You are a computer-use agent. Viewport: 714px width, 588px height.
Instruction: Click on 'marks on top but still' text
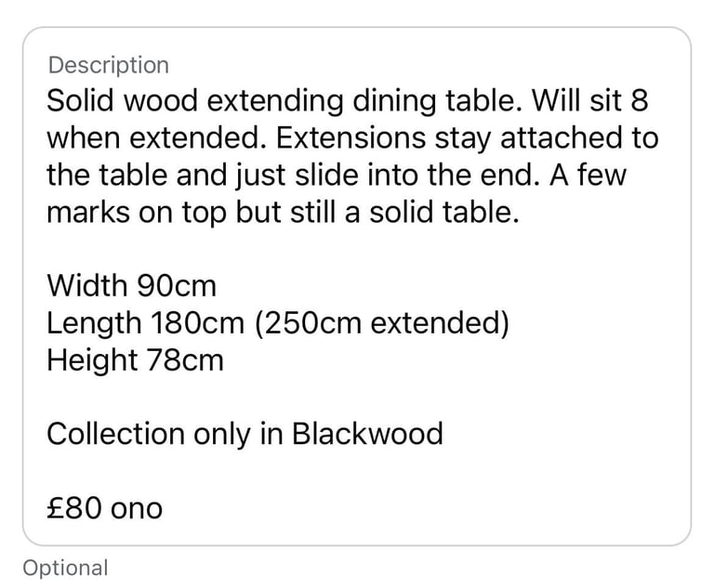coord(192,212)
